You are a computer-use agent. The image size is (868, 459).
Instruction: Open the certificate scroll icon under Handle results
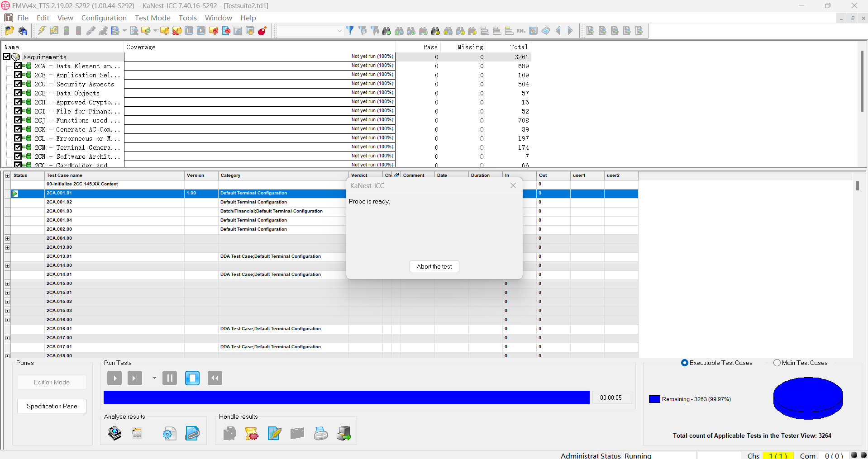point(252,433)
